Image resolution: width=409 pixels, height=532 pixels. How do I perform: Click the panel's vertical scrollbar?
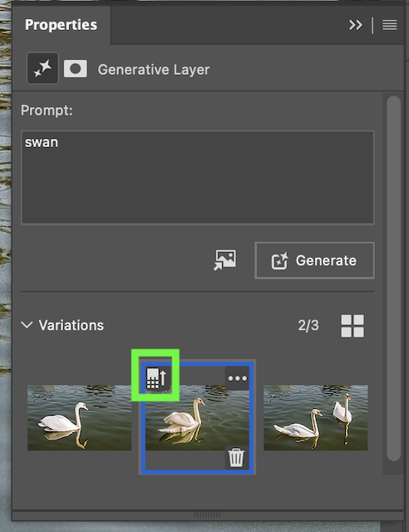point(394,278)
